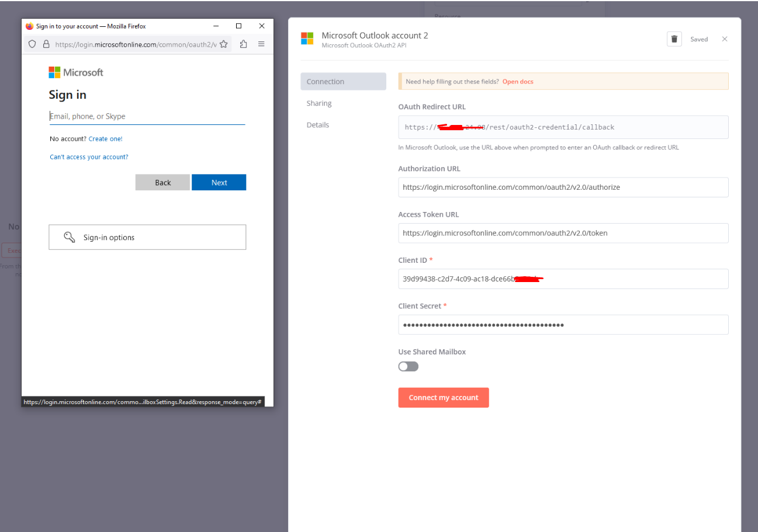This screenshot has height=532, width=758.
Task: Click the blue Next button
Action: click(x=219, y=182)
